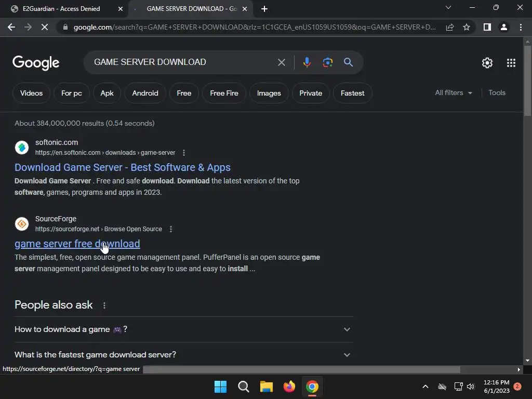Open File Explorer from the taskbar
This screenshot has height=399, width=532.
click(267, 387)
